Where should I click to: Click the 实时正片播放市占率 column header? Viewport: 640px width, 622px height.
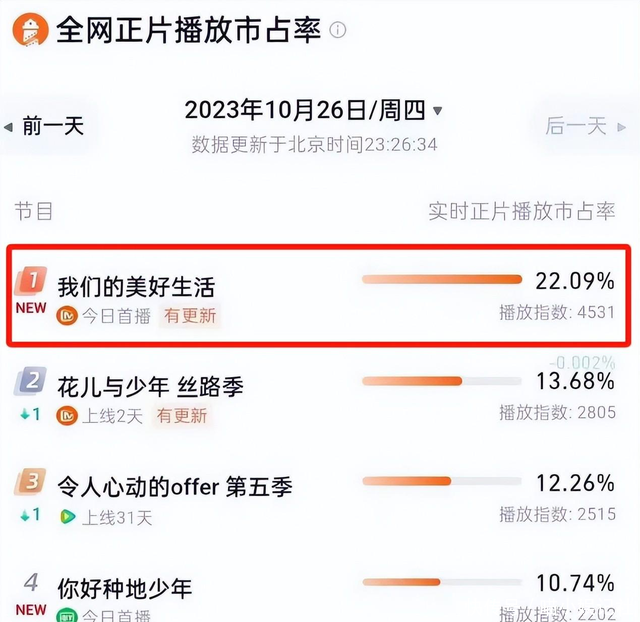pyautogui.click(x=521, y=211)
